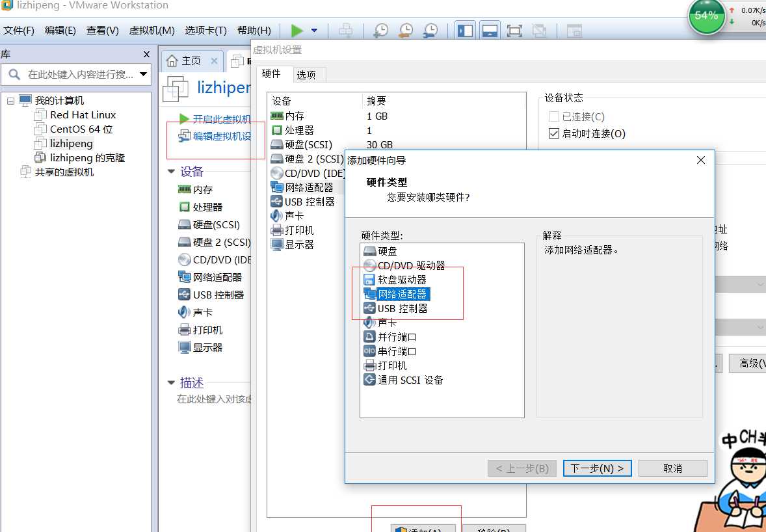This screenshot has width=766, height=532.
Task: Open the power options arrow beside play button
Action: (x=314, y=31)
